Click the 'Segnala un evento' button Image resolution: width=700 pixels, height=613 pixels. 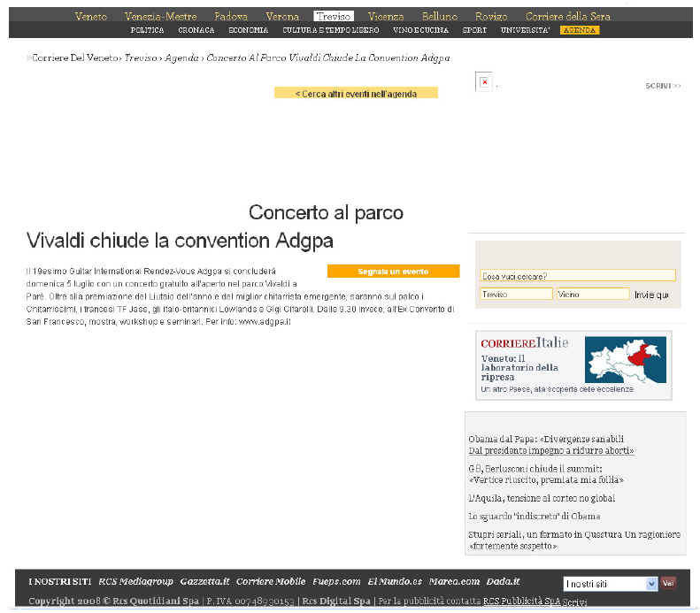pyautogui.click(x=393, y=272)
